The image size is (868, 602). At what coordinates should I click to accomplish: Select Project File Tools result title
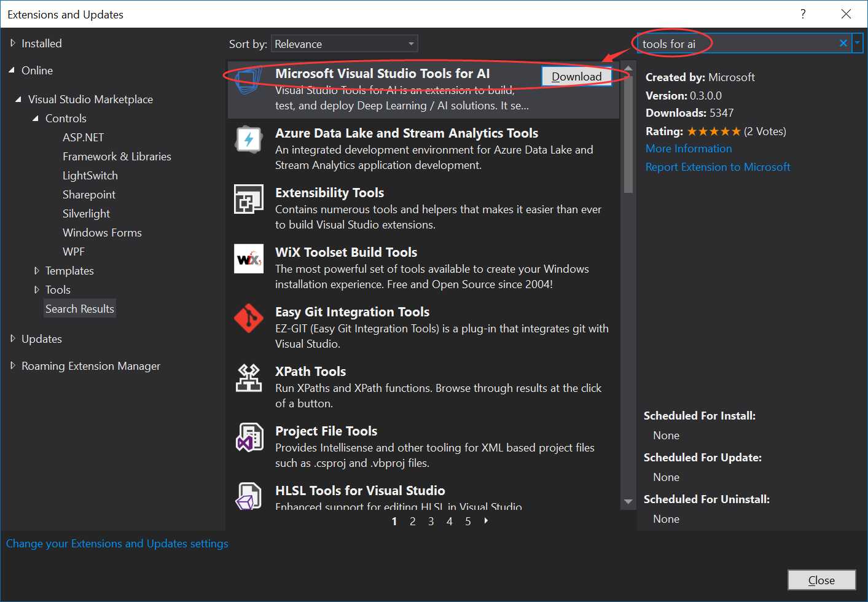point(326,431)
